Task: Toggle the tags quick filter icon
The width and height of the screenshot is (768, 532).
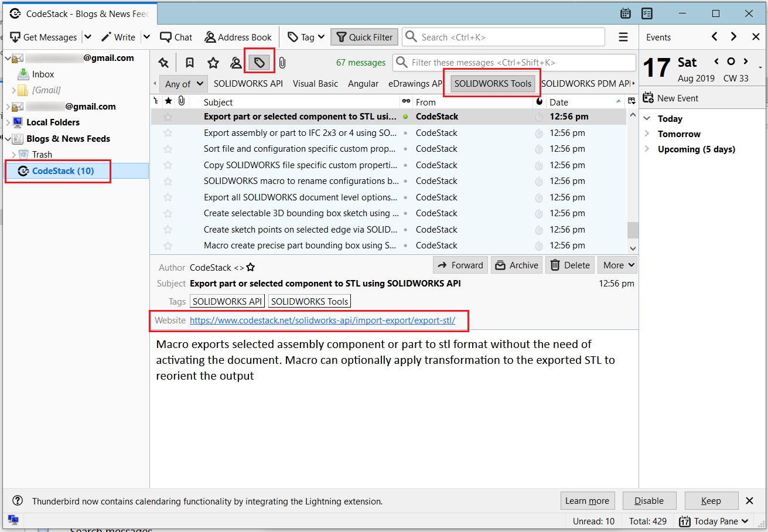Action: (x=259, y=63)
